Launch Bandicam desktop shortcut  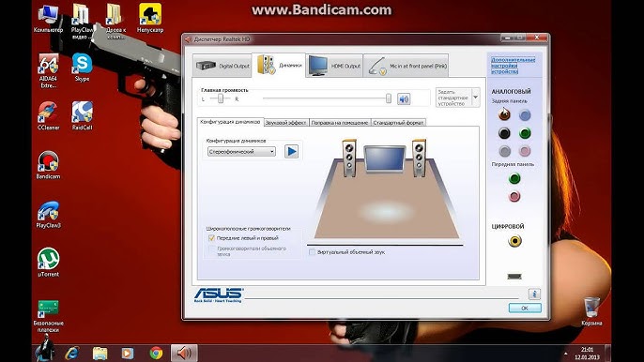48,165
